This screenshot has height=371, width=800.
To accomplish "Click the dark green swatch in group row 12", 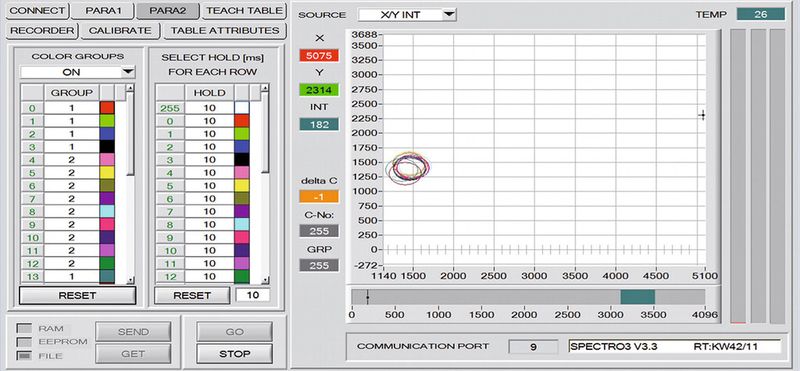I will (107, 263).
